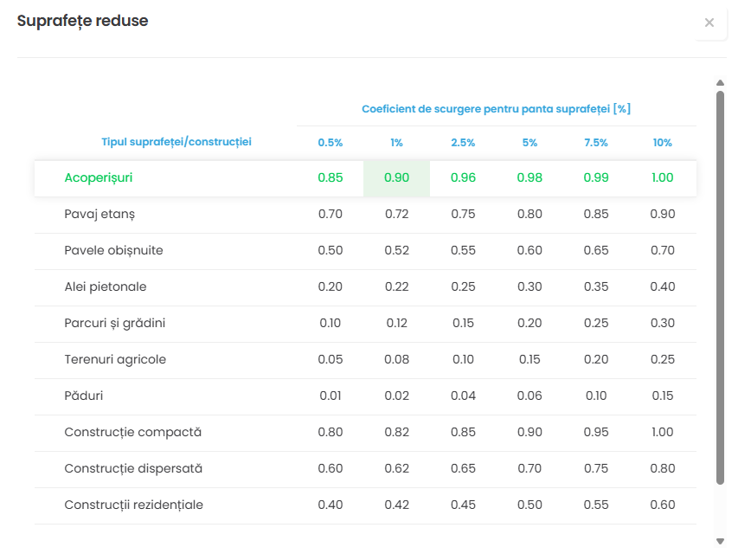This screenshot has height=560, width=738.
Task: Select Acoperișuri coefficient 0.85 for 0.5% slope
Action: tap(330, 177)
